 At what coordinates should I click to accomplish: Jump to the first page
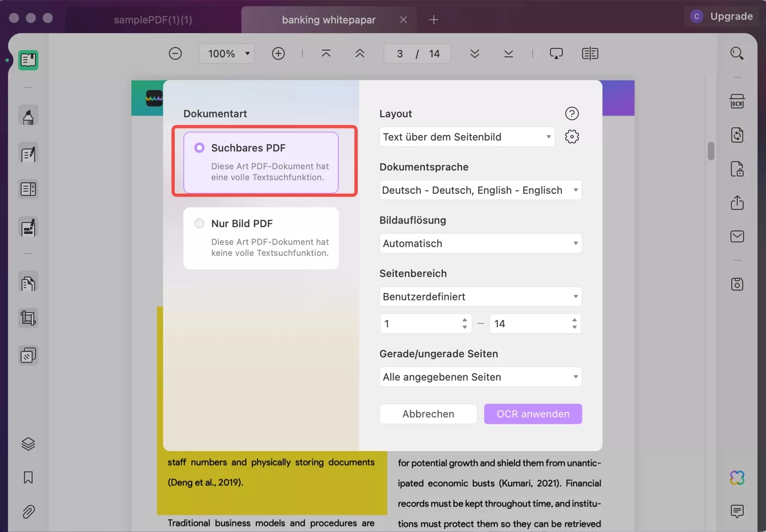(x=326, y=53)
